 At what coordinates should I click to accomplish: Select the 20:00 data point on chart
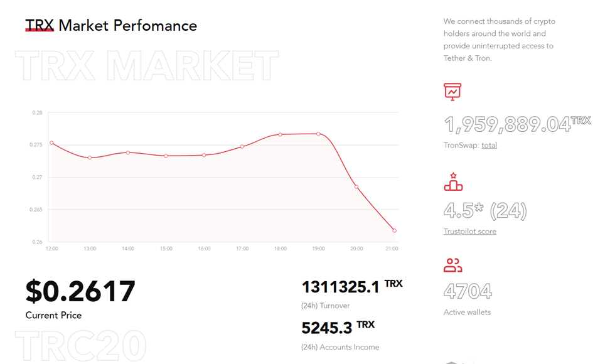pos(356,187)
